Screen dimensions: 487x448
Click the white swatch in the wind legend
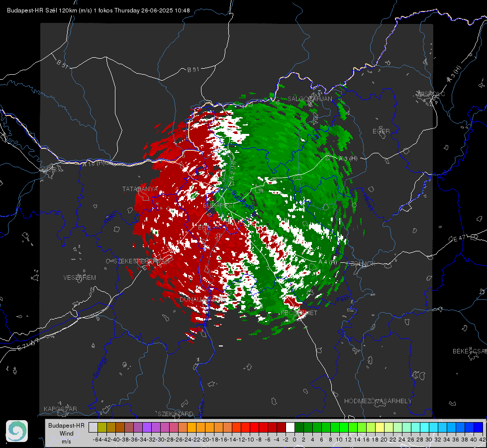coord(290,428)
